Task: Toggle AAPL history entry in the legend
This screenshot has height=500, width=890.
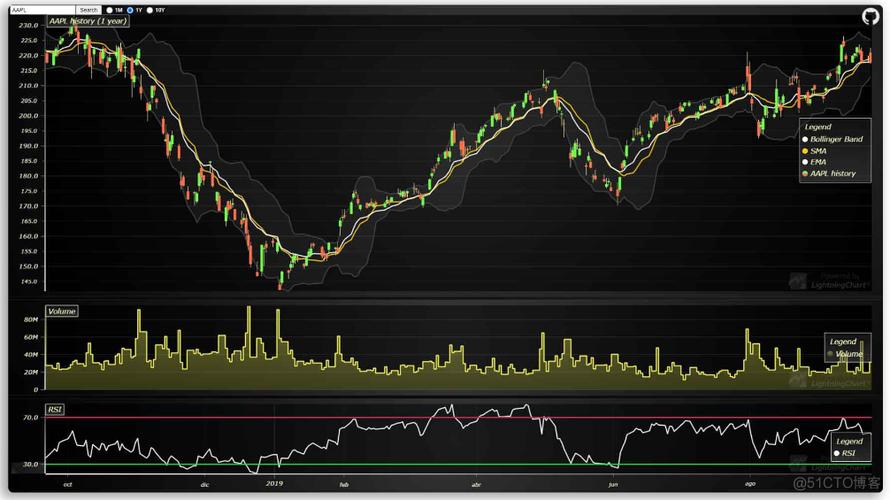Action: 829,174
